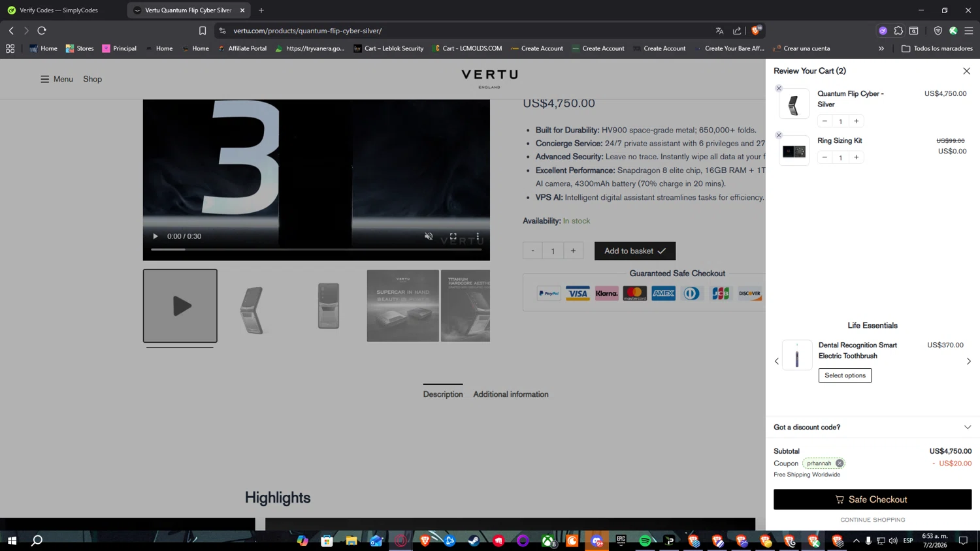The image size is (980, 551).
Task: Select the video play thumbnail
Action: [x=180, y=306]
